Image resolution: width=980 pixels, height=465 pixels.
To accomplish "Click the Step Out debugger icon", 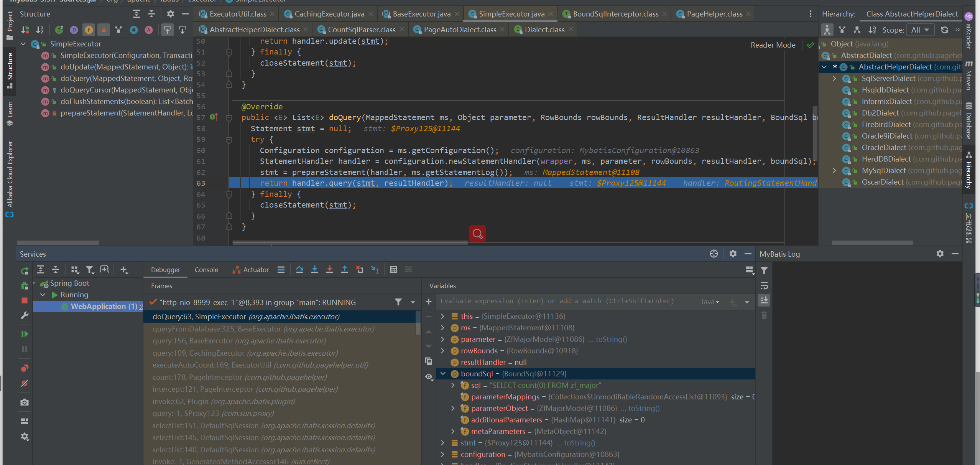I will (x=344, y=269).
